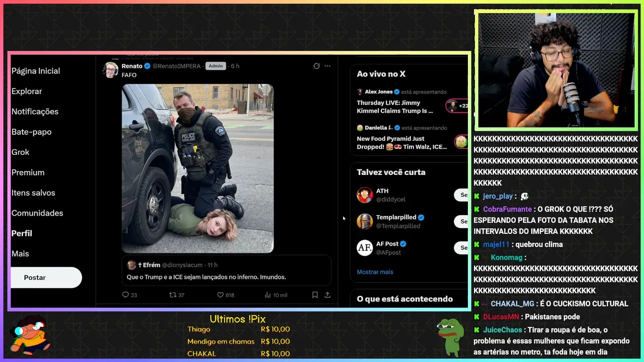Click Renato display name

pos(132,66)
